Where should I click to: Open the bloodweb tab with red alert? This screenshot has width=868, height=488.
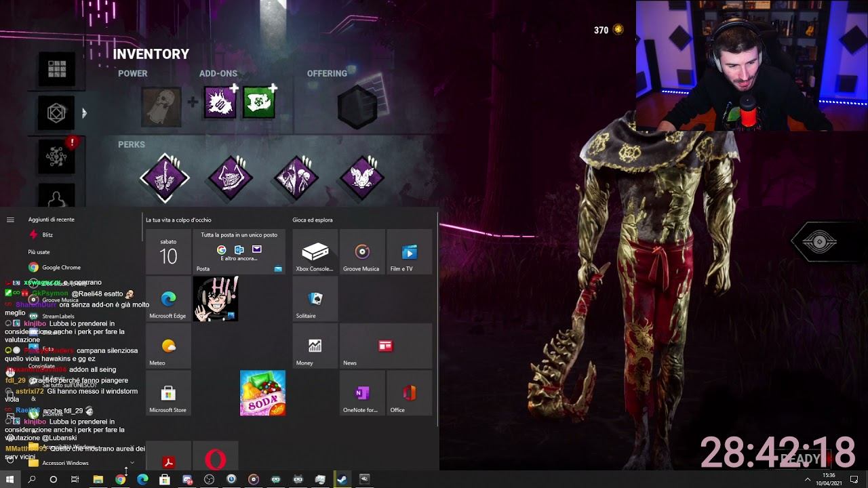pyautogui.click(x=57, y=157)
